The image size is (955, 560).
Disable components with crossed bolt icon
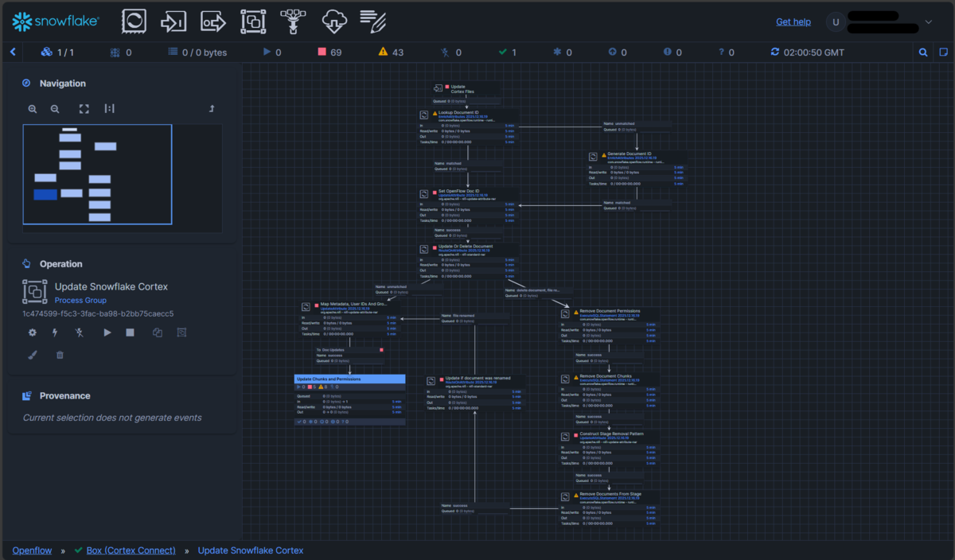click(x=79, y=332)
